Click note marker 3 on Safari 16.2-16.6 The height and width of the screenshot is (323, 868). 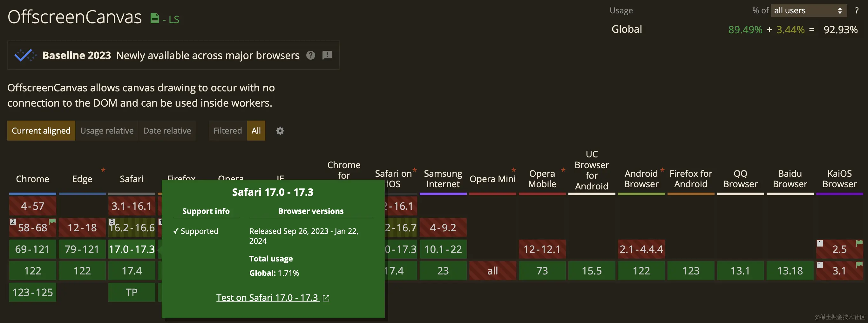tap(112, 222)
